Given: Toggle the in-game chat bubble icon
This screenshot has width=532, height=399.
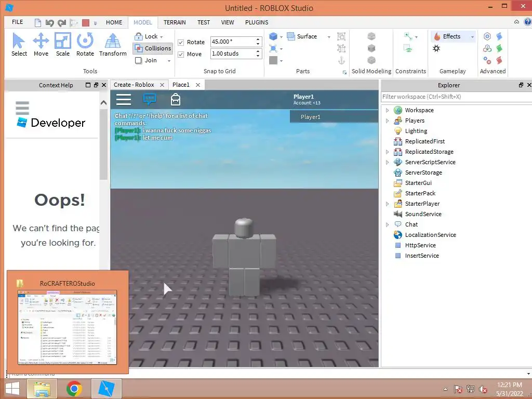Looking at the screenshot, I should coord(150,99).
